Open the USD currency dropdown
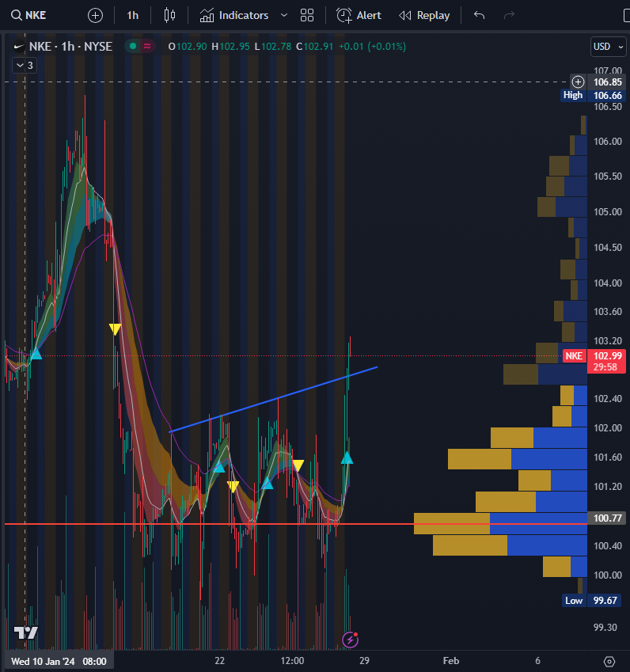 [x=608, y=46]
